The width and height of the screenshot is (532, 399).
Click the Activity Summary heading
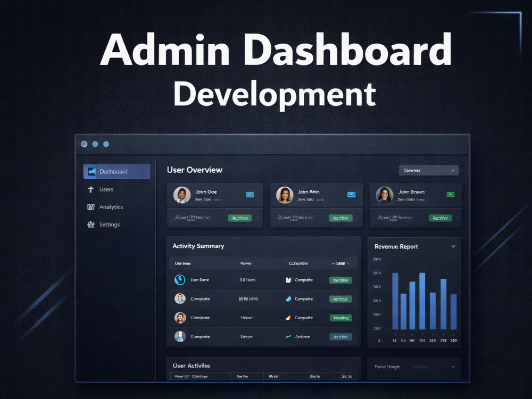198,246
